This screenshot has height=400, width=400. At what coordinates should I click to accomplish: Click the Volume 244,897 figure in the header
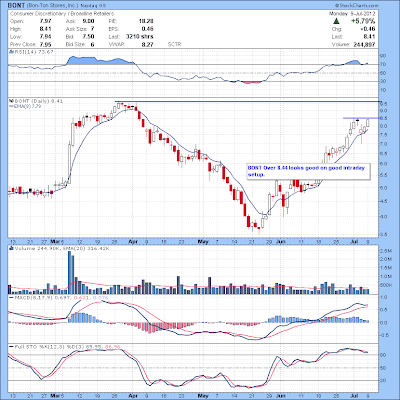(x=364, y=44)
